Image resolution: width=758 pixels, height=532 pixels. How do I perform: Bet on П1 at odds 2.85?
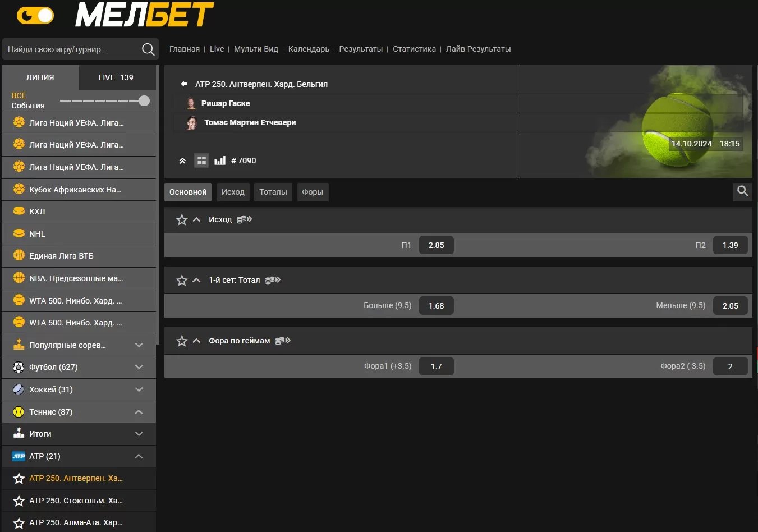[436, 245]
